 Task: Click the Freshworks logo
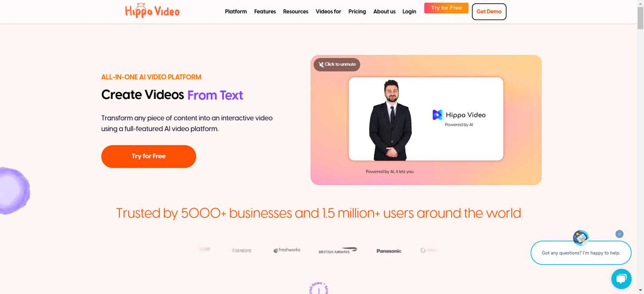click(287, 250)
